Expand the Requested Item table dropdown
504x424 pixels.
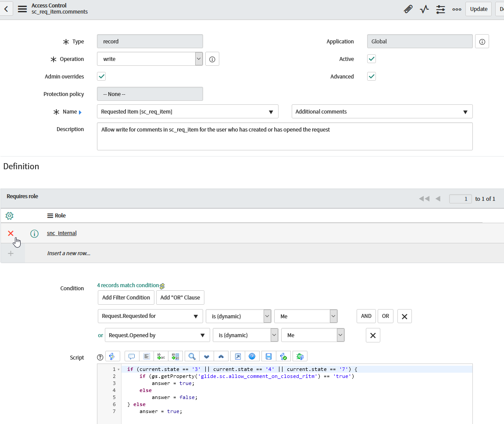(271, 111)
